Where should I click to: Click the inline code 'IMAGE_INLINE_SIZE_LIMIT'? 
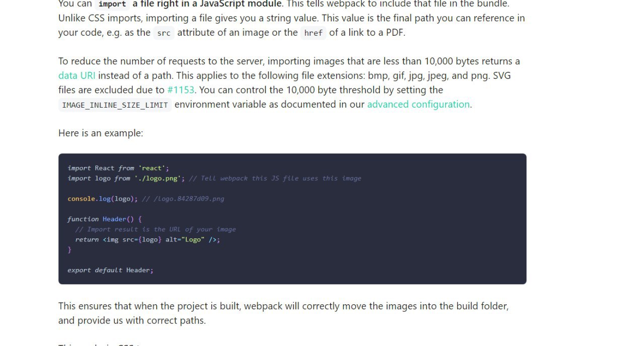(x=115, y=105)
